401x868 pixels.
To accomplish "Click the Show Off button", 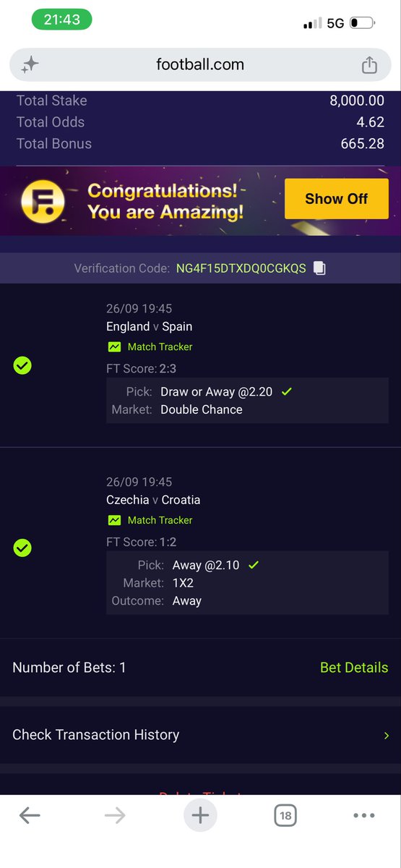I will click(x=337, y=199).
